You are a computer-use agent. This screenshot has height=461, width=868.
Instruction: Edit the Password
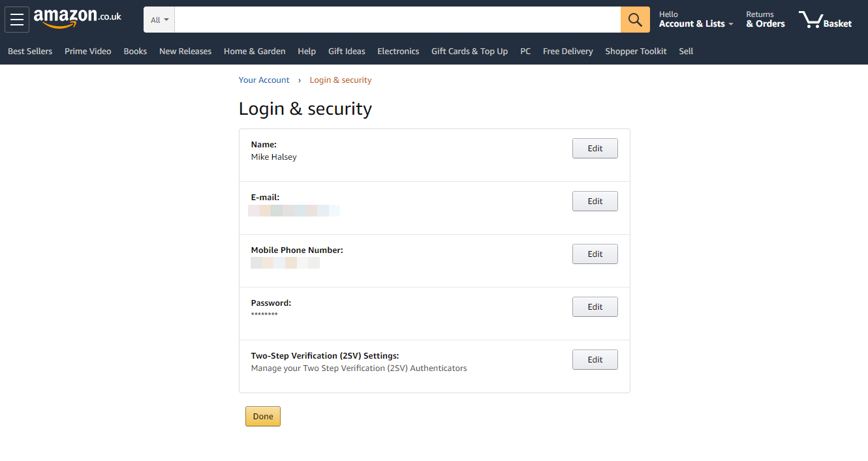point(595,307)
